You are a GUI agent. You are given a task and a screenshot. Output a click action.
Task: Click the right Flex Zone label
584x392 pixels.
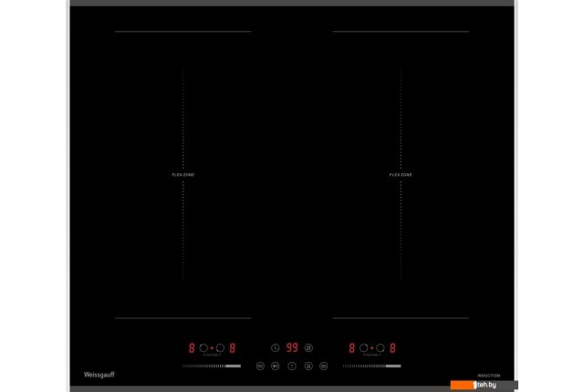(401, 174)
